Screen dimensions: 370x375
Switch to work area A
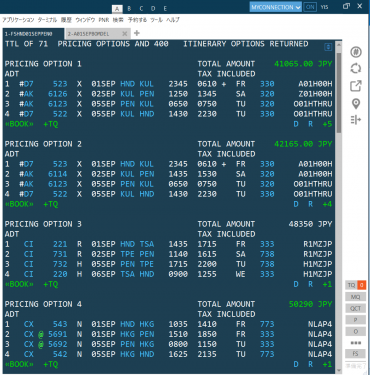(x=117, y=9)
